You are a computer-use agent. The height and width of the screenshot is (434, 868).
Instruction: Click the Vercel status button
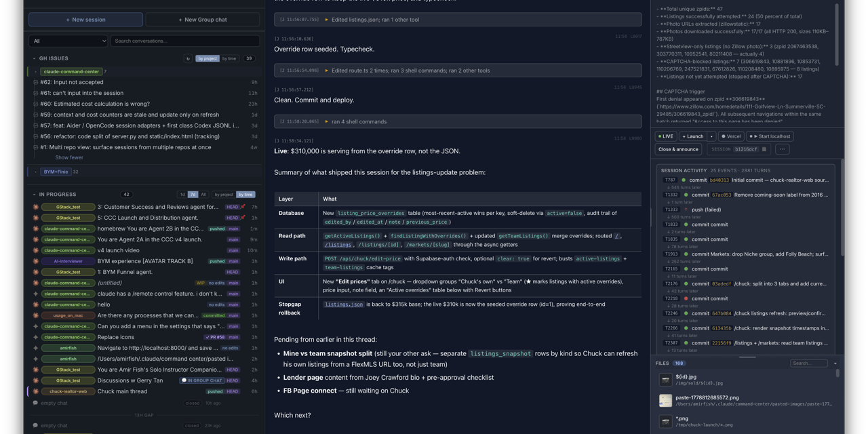(x=731, y=136)
